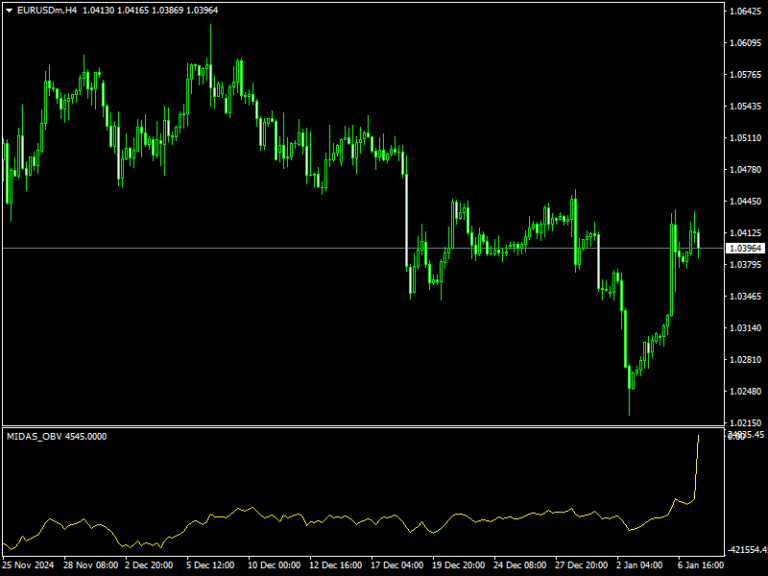Viewport: 768px width, 576px height.
Task: Click price scale value 1.06095
Action: [x=745, y=43]
